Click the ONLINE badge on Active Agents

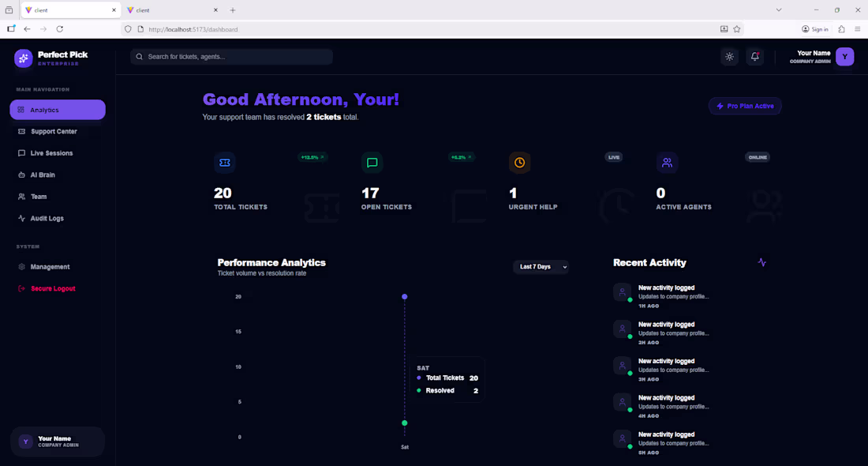click(x=758, y=157)
